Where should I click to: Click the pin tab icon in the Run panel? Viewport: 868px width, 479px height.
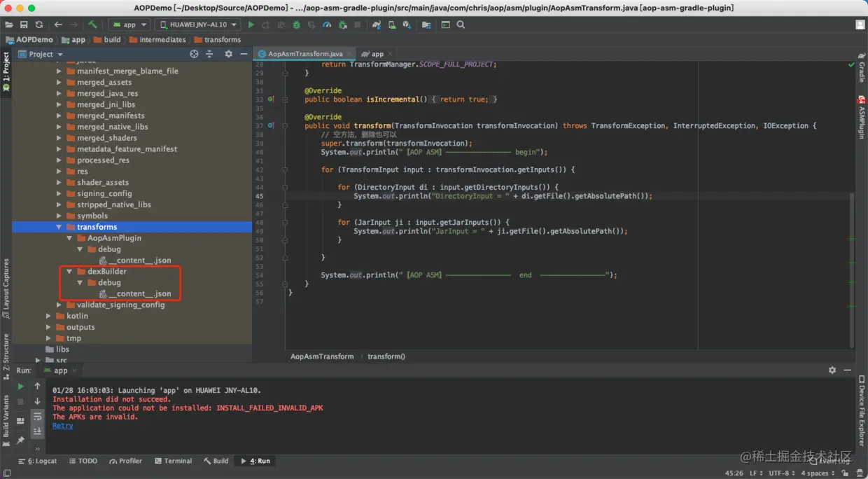tap(20, 440)
